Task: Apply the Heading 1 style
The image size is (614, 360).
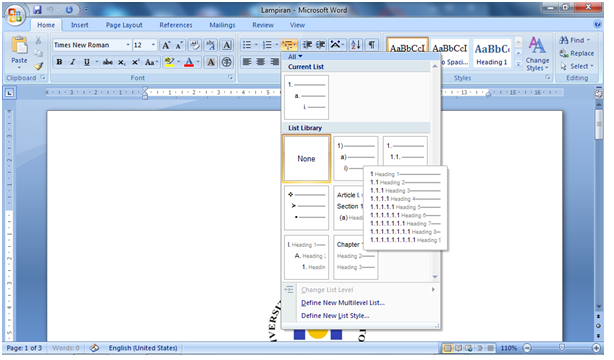Action: [x=491, y=54]
